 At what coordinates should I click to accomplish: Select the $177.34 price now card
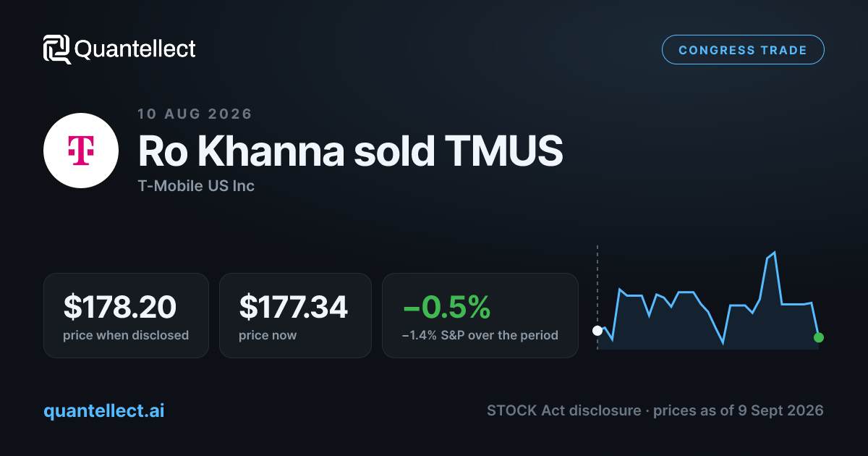pyautogui.click(x=295, y=316)
